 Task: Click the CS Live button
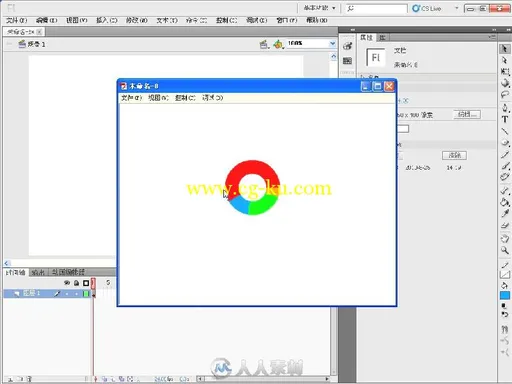tap(427, 8)
